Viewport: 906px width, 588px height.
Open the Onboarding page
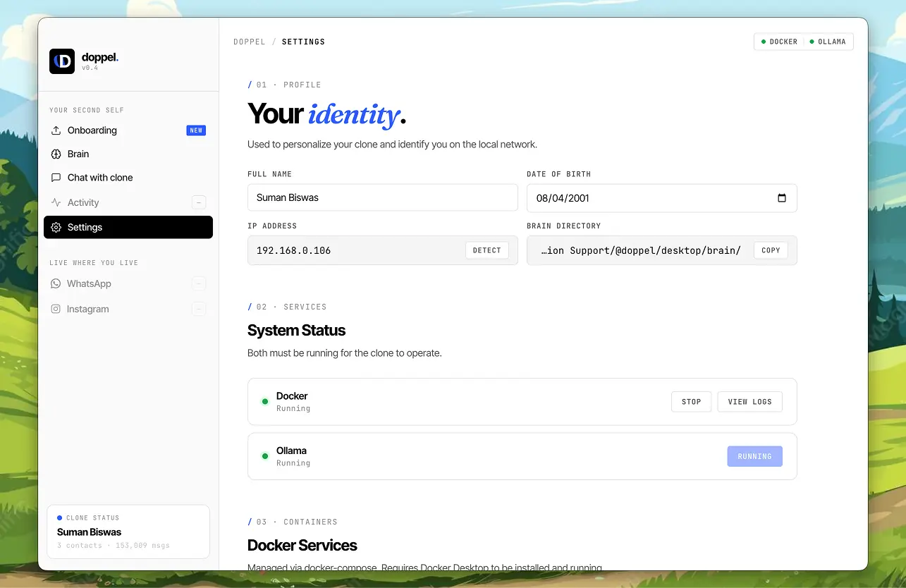pos(128,130)
